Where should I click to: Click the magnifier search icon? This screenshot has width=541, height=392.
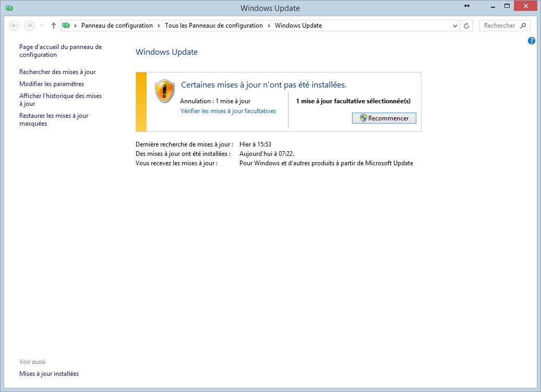[523, 26]
